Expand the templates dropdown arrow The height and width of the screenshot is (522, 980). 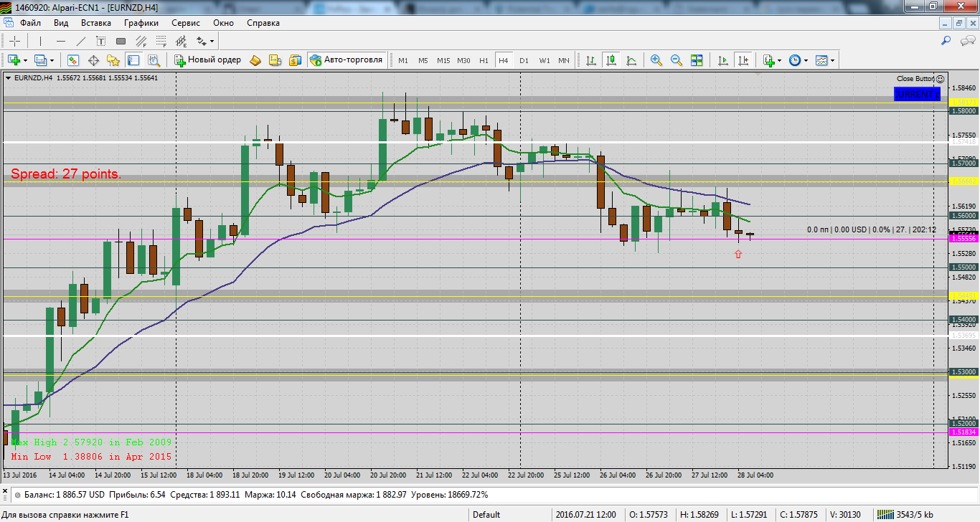click(x=833, y=60)
